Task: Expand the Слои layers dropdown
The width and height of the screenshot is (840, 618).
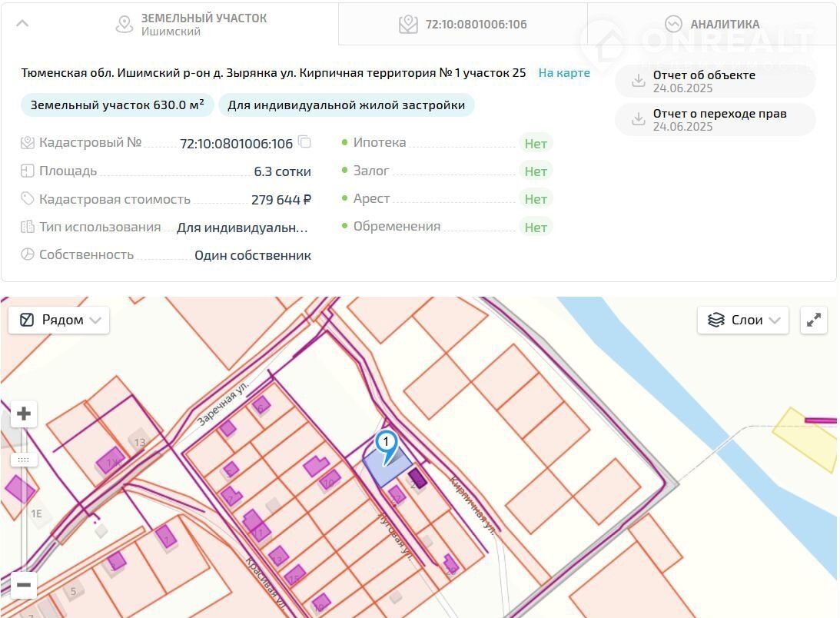Action: 742,320
